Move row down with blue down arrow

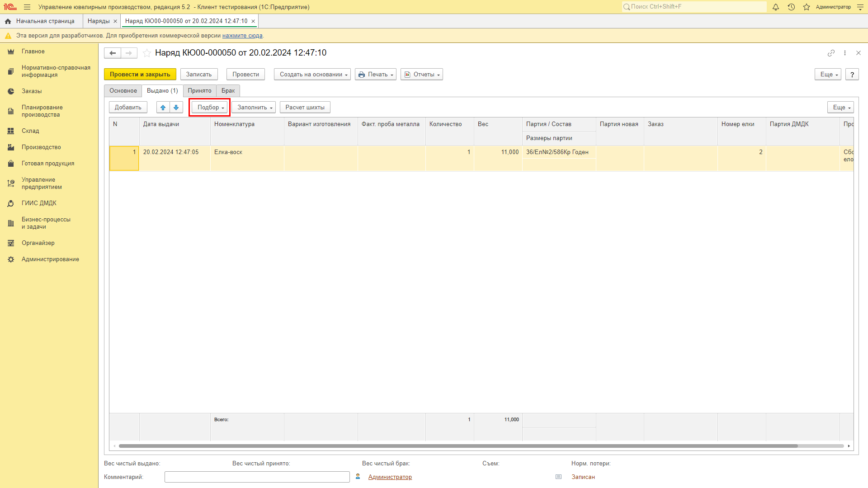pos(176,108)
